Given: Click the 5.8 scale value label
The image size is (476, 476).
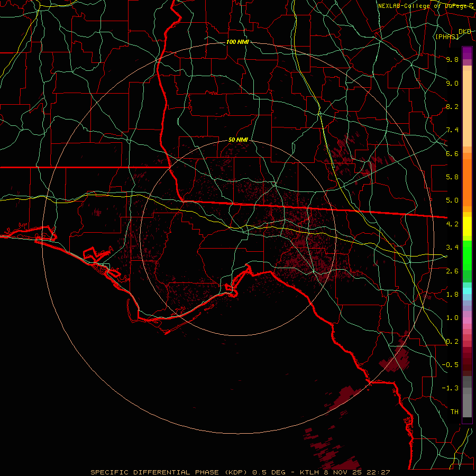Looking at the screenshot, I should 452,177.
